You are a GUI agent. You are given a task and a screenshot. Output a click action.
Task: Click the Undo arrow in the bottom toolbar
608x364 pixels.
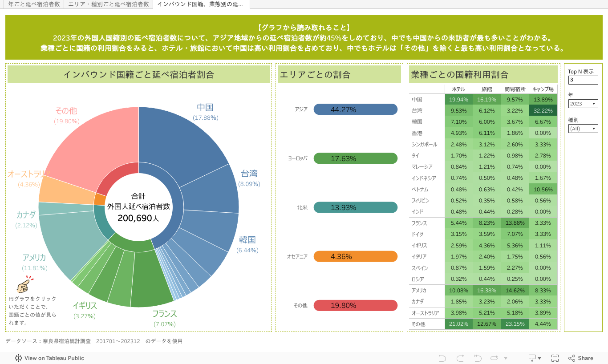(x=442, y=358)
